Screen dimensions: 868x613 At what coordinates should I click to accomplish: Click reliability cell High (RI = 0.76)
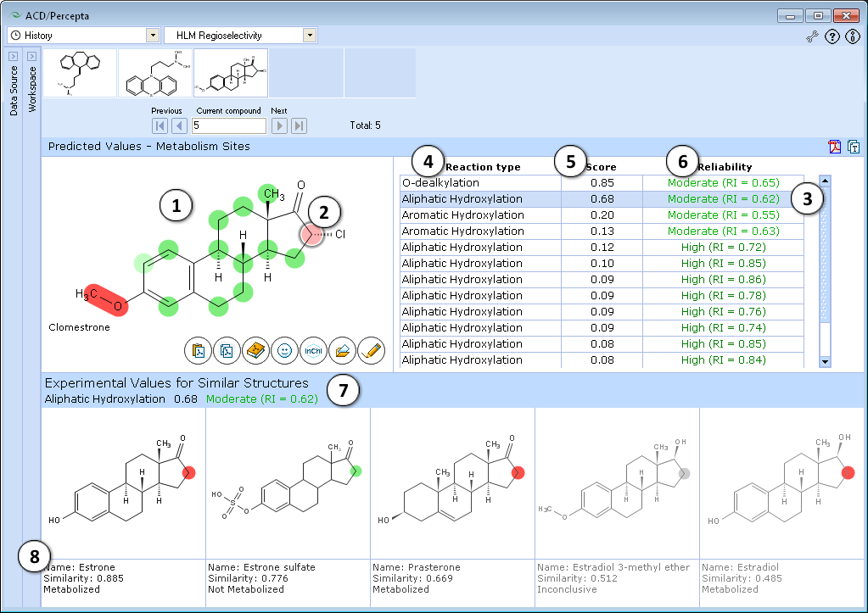[724, 311]
